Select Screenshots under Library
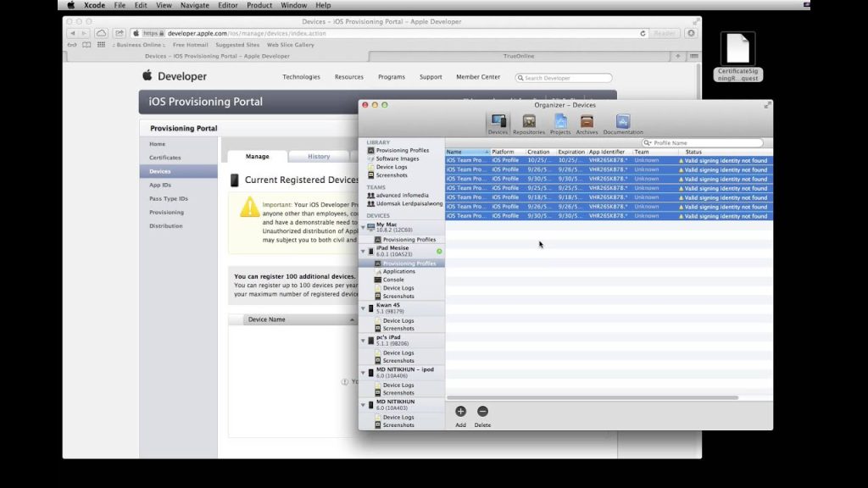This screenshot has height=488, width=868. pos(392,175)
